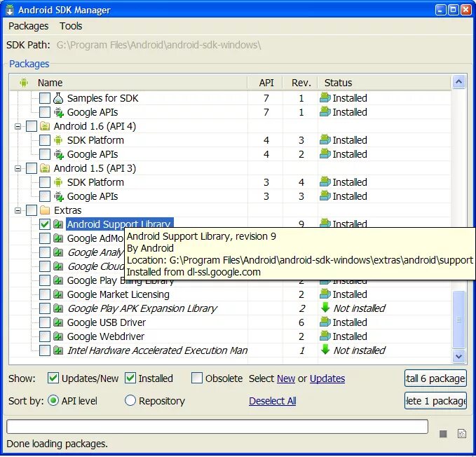The width and height of the screenshot is (476, 457).
Task: Click the Delete 1 package button
Action: [x=435, y=400]
